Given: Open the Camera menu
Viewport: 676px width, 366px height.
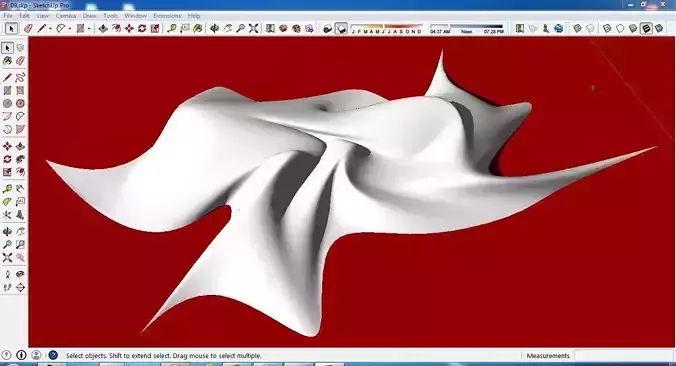Looking at the screenshot, I should (66, 16).
